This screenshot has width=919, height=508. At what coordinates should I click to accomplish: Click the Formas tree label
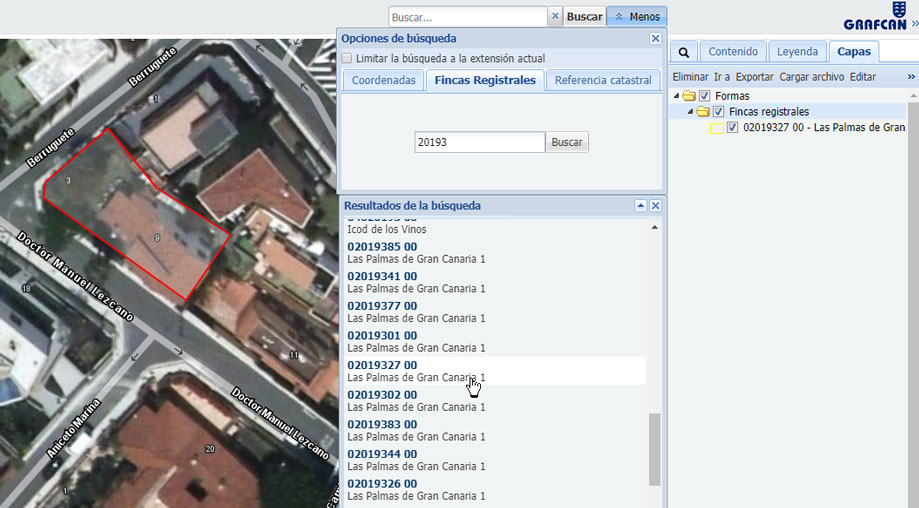coord(732,96)
